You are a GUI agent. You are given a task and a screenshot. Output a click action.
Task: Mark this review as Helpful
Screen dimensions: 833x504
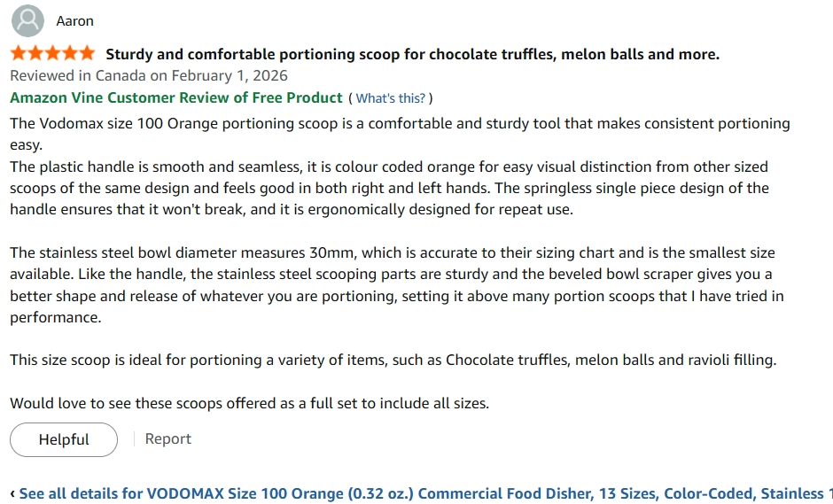coord(64,439)
